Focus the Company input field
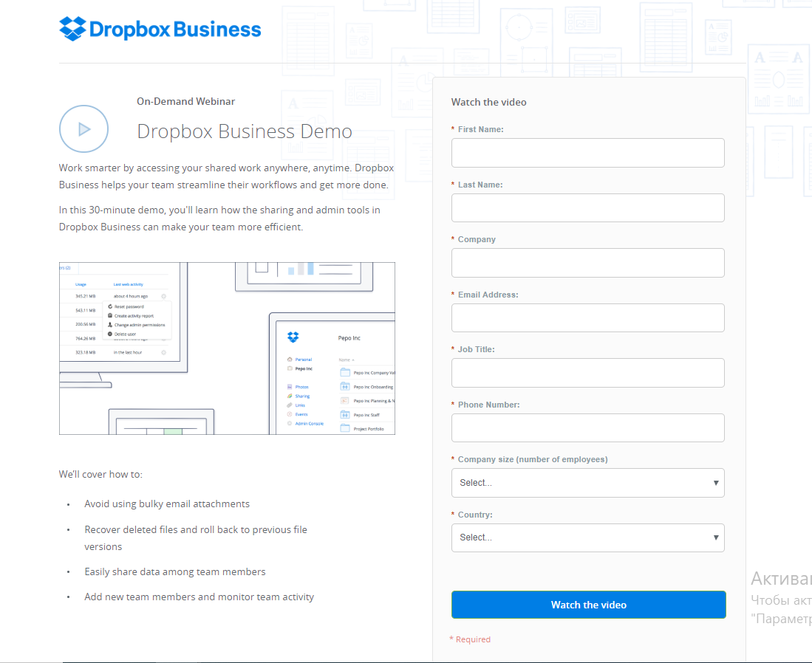 point(588,263)
